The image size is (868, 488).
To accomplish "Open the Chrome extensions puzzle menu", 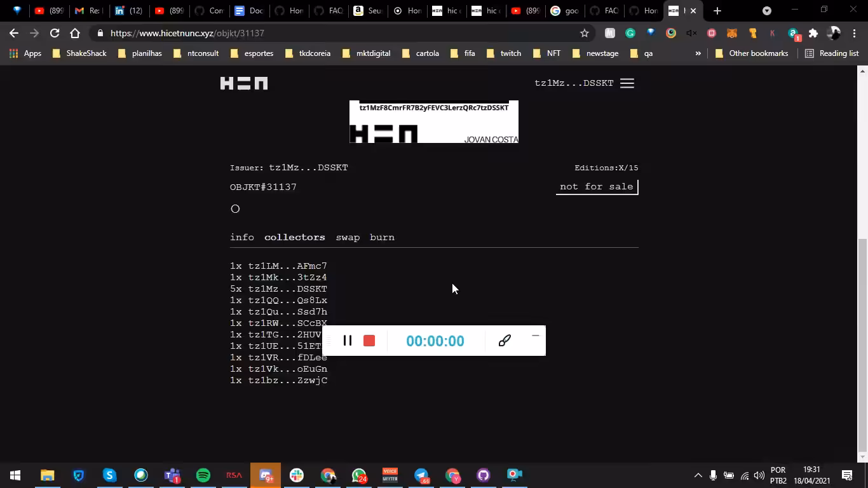I will pyautogui.click(x=813, y=33).
